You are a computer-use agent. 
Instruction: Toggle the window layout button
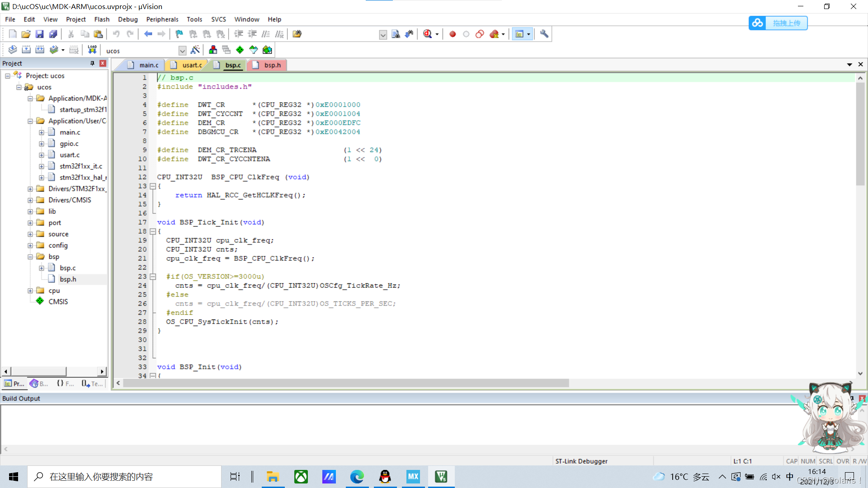coord(519,34)
